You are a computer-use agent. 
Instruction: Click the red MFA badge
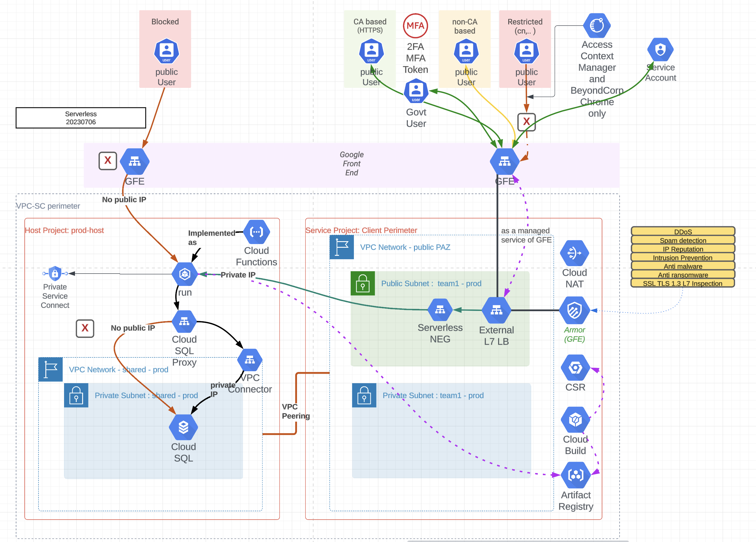coord(415,26)
